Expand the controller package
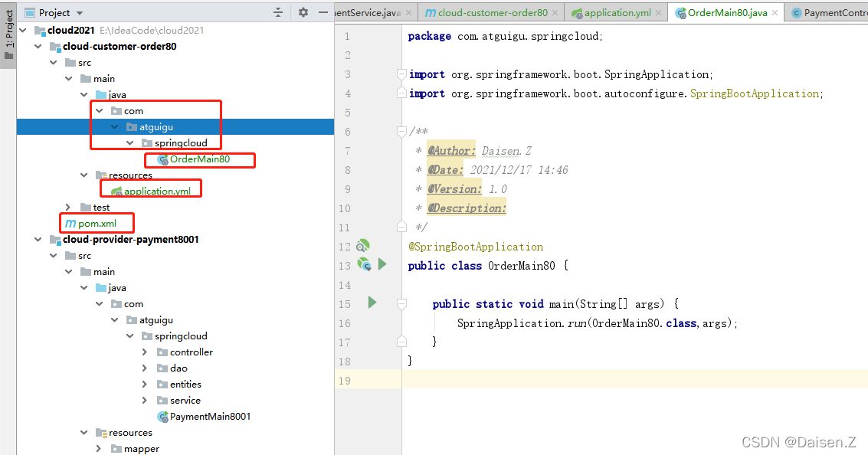This screenshot has height=455, width=868. tap(145, 352)
